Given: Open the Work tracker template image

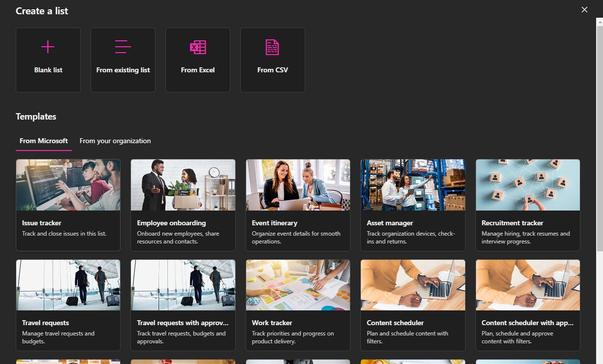Looking at the screenshot, I should (298, 285).
